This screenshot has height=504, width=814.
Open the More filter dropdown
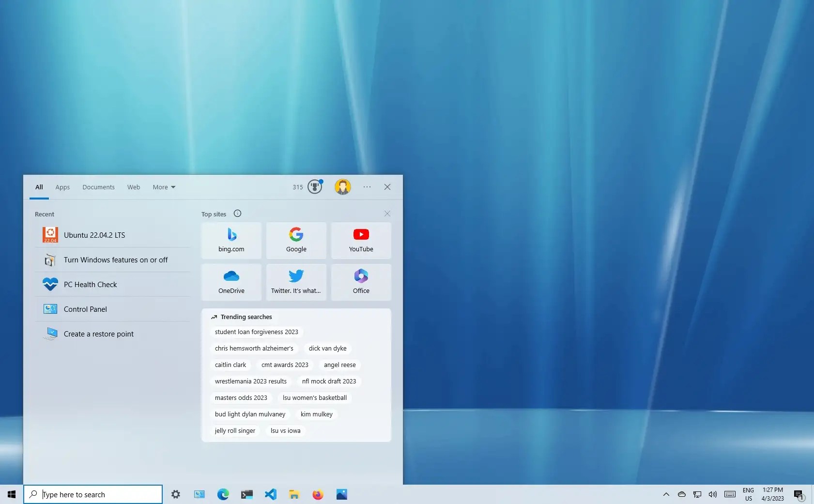pos(164,187)
